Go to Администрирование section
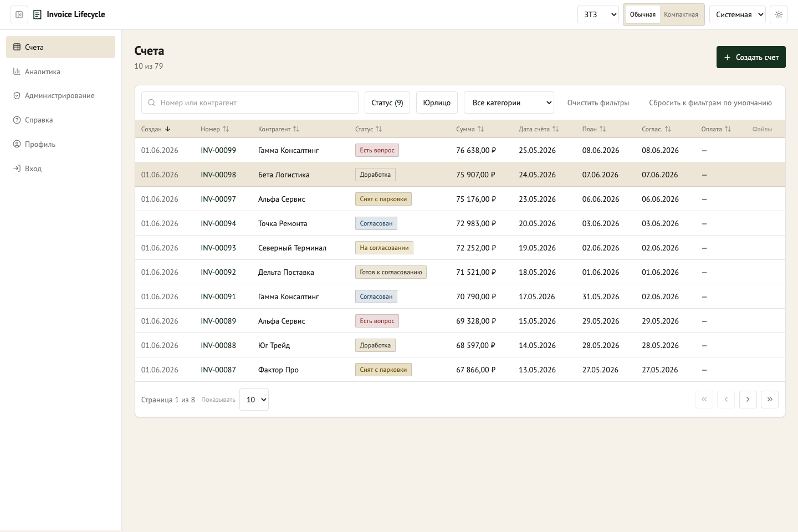The image size is (798, 532). point(60,95)
